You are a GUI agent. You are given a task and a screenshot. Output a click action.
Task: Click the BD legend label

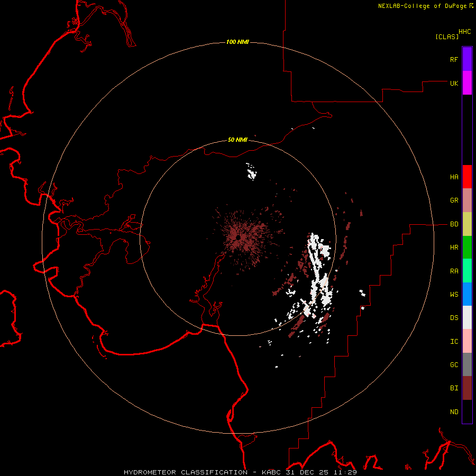point(454,224)
